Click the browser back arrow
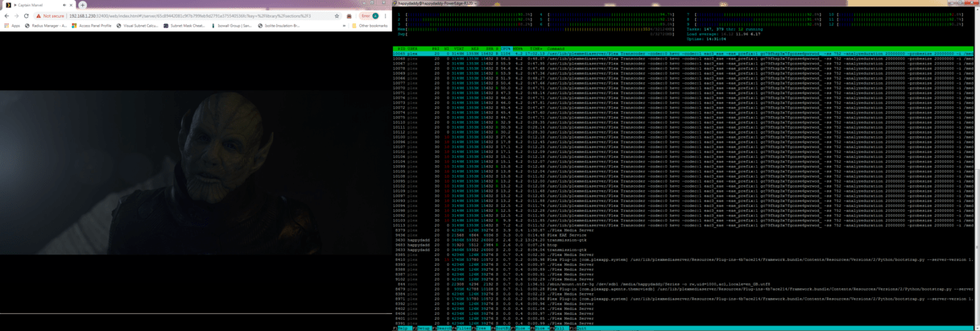 [6, 16]
